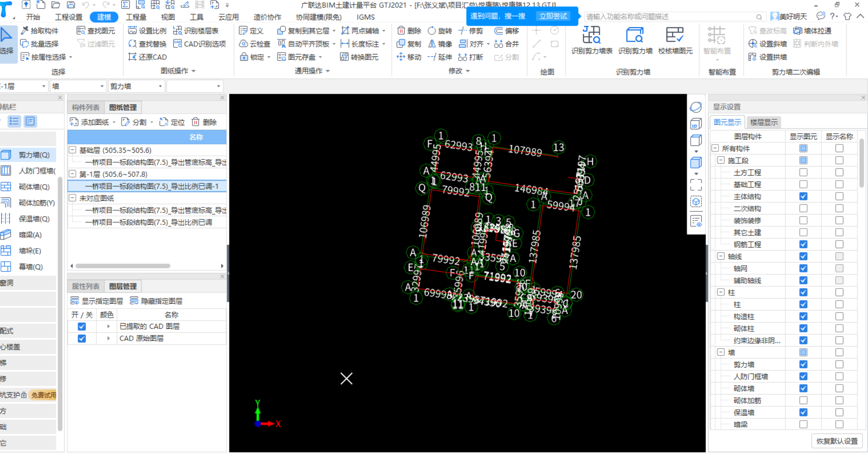868x454 pixels.
Task: Expand the 已提取的 CAD 图层 arrow
Action: tap(108, 326)
